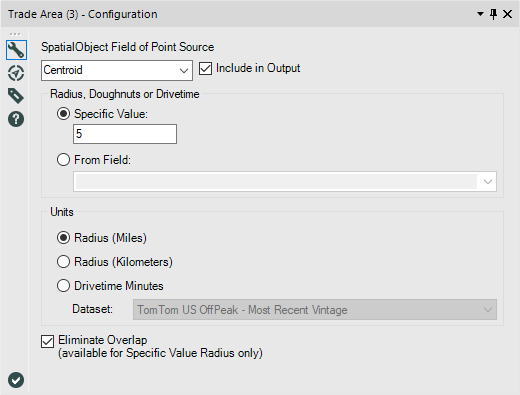
Task: Click the pin auto-hide icon
Action: click(x=493, y=14)
